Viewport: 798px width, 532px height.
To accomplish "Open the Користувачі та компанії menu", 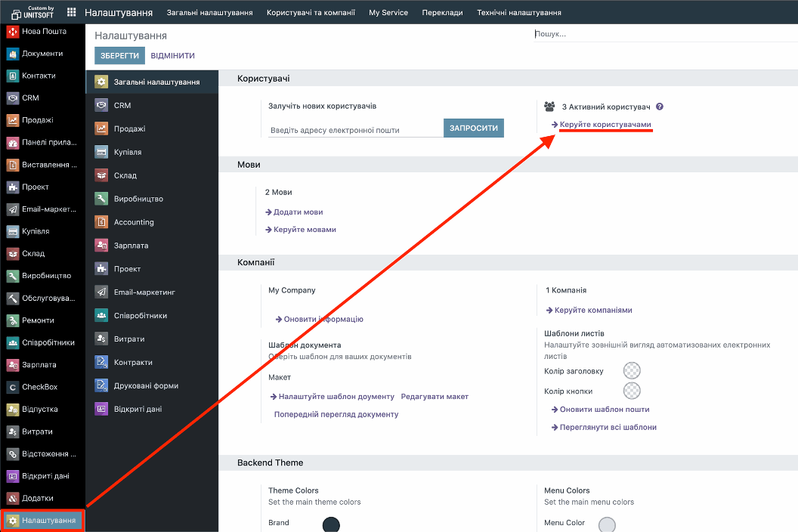I will coord(311,13).
